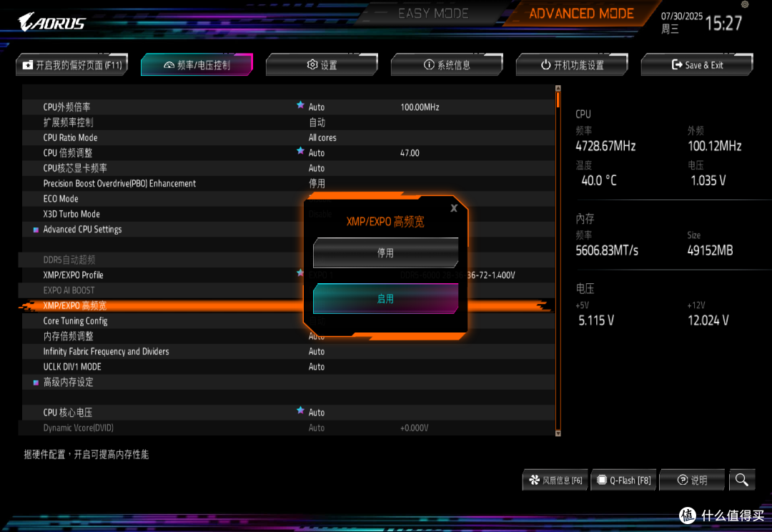Open 风扇信息 [F6] fan info
This screenshot has height=532, width=772.
tap(555, 480)
